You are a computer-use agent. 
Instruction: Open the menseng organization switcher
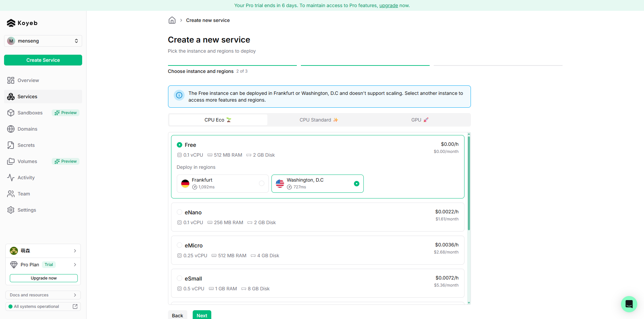point(43,41)
